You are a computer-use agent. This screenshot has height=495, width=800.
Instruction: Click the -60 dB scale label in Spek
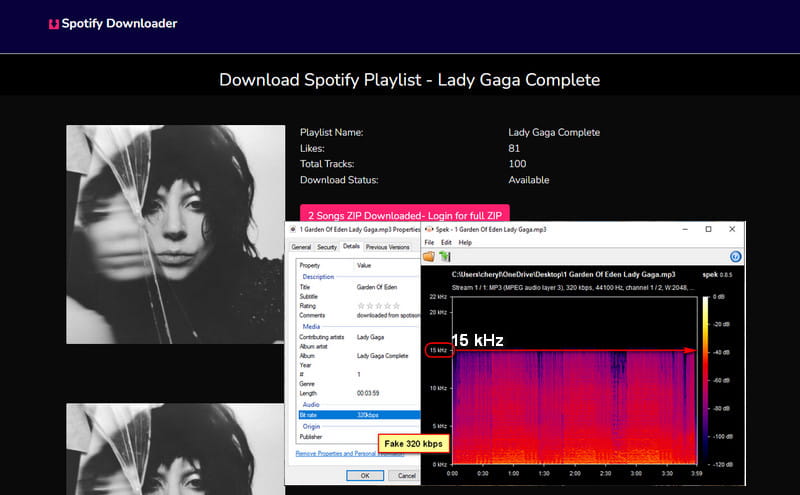tap(721, 380)
